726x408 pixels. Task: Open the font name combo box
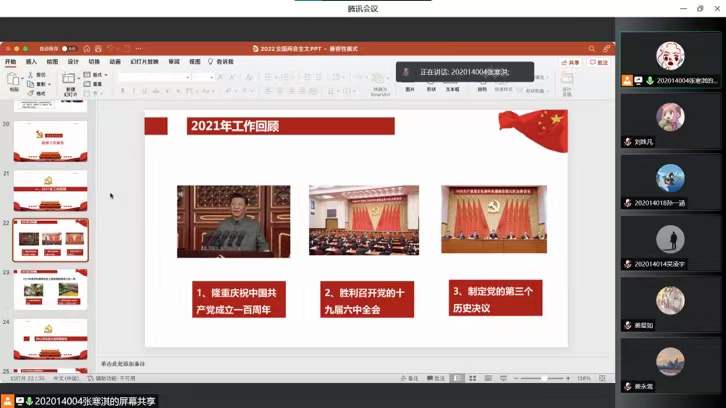[x=155, y=77]
